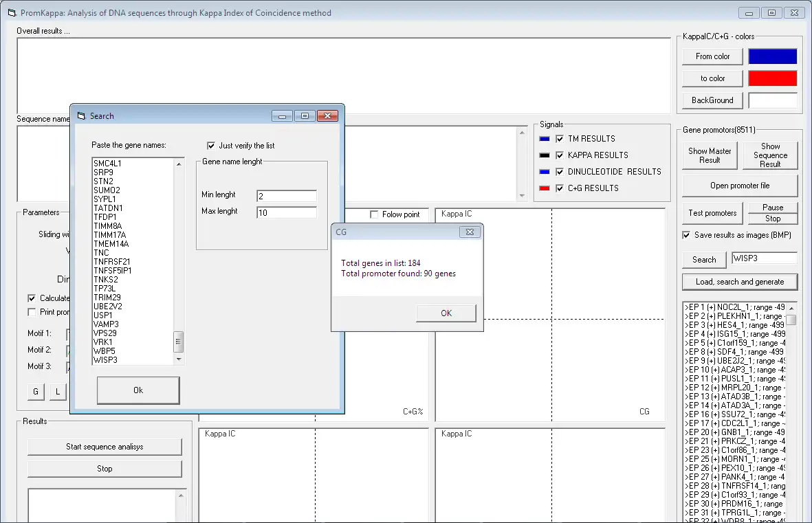Select TRIM29 in the gene list

click(x=107, y=298)
